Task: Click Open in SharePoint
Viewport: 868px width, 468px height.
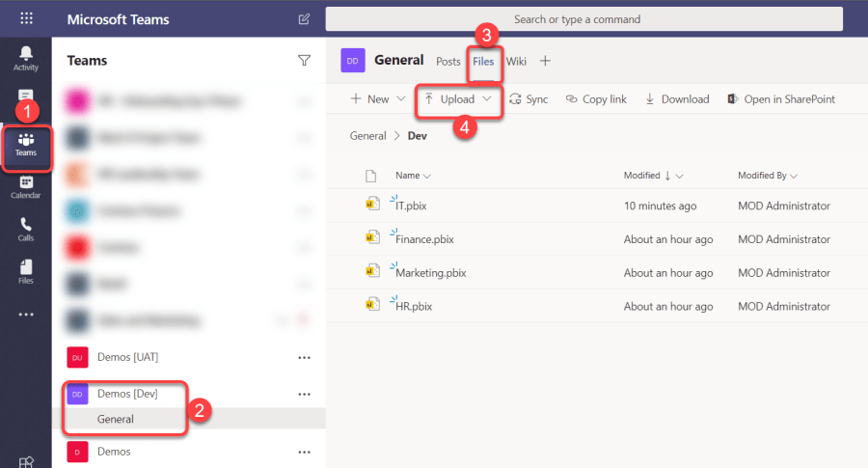Action: point(781,99)
